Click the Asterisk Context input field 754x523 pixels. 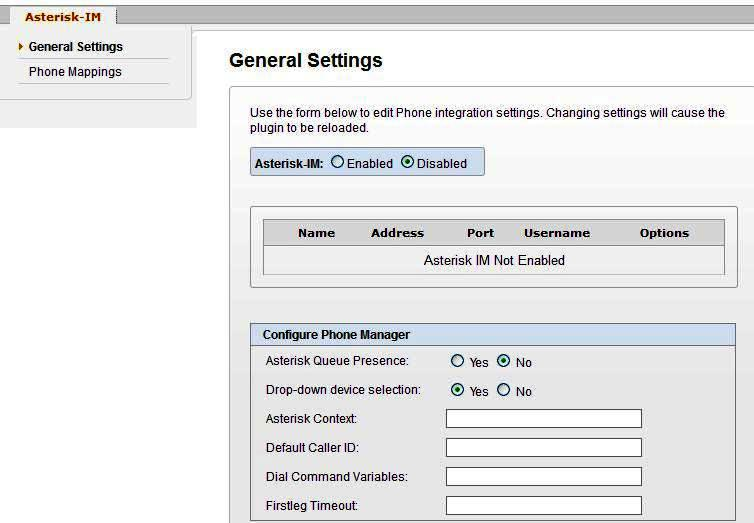tap(544, 419)
